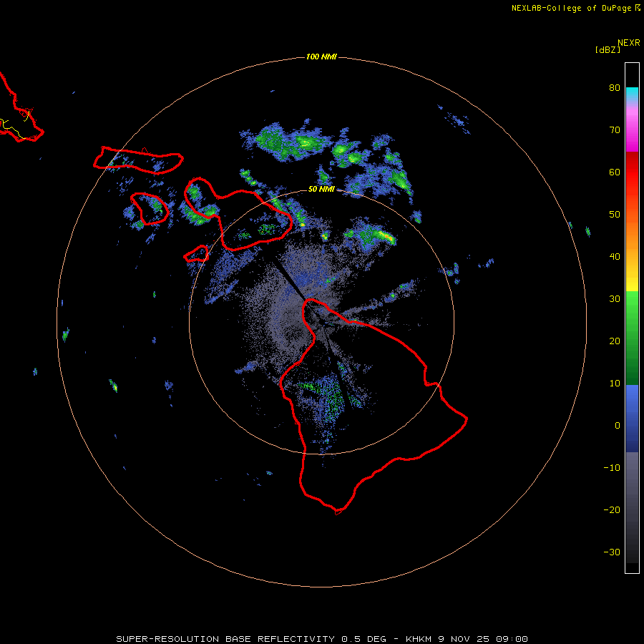Click the KHKM 9 NOV 25 09:00 timestamp

pos(467,639)
